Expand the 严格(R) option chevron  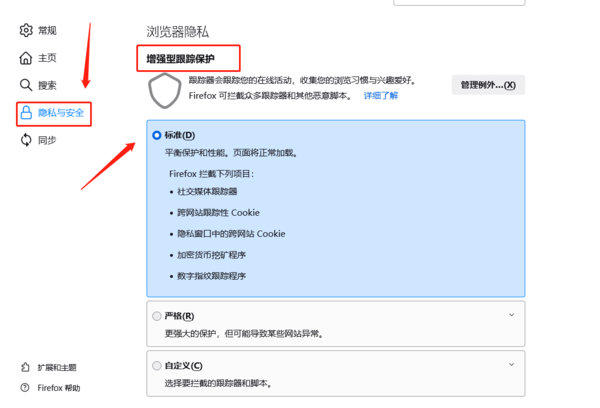coord(512,315)
